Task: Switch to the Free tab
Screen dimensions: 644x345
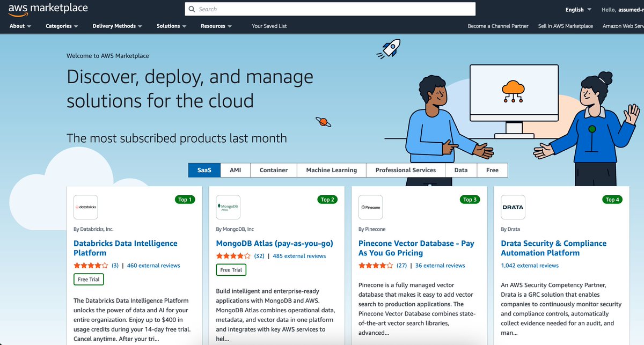Action: click(492, 170)
